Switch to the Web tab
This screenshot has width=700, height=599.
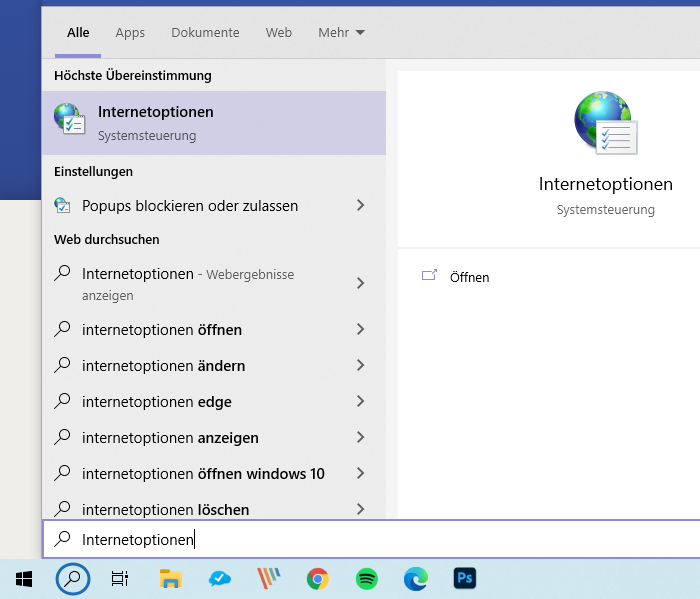coord(279,33)
